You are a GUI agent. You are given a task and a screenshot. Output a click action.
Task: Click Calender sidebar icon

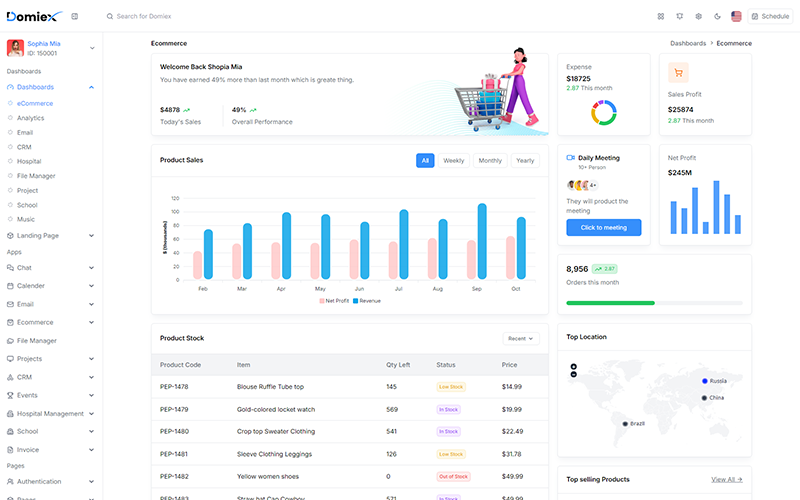pyautogui.click(x=10, y=286)
